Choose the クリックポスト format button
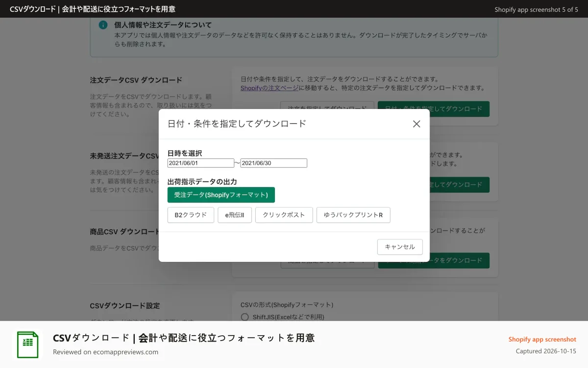This screenshot has height=368, width=588. 284,215
